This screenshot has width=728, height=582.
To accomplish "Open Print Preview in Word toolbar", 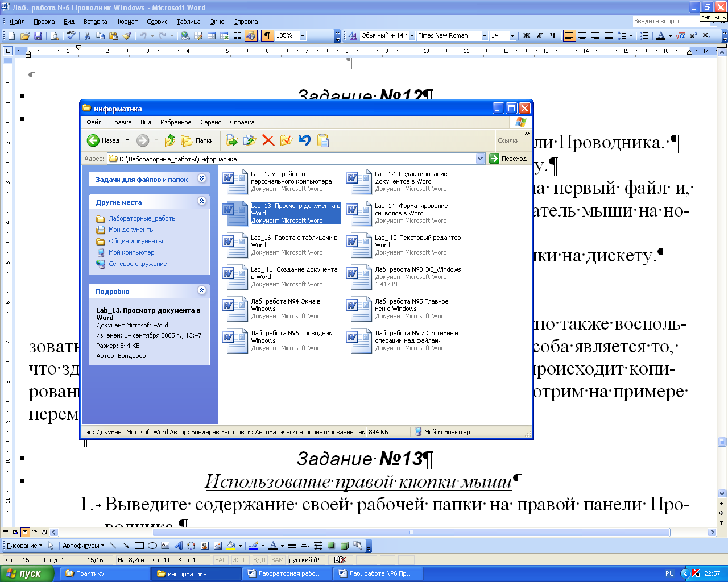I will tap(55, 36).
